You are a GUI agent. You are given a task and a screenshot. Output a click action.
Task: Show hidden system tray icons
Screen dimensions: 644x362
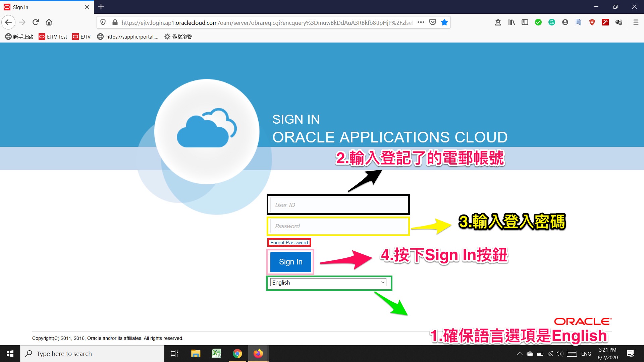[520, 354]
